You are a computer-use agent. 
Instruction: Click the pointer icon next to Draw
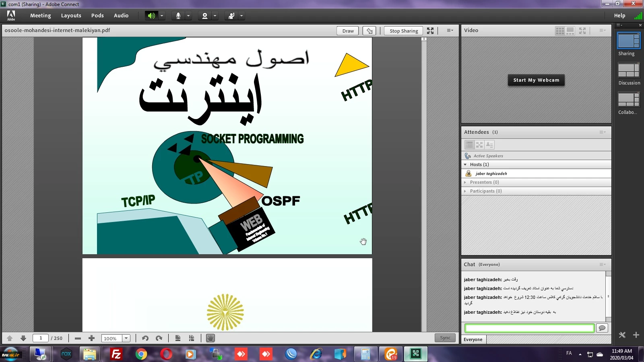point(369,31)
